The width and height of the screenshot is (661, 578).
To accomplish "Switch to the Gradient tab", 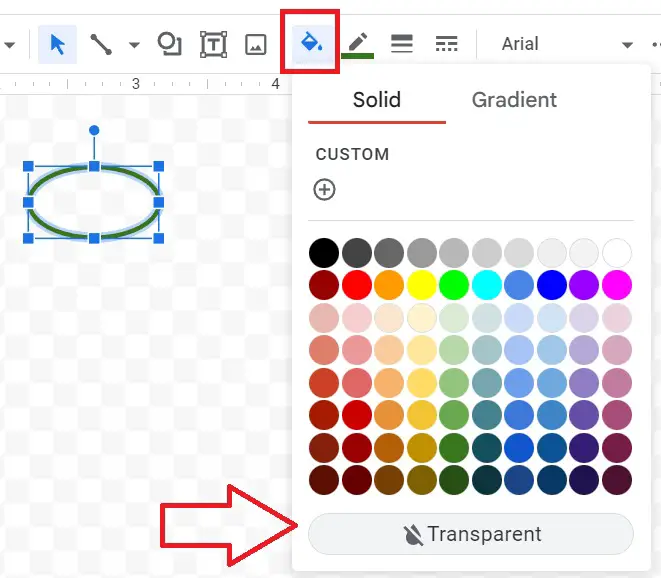I will pos(514,100).
